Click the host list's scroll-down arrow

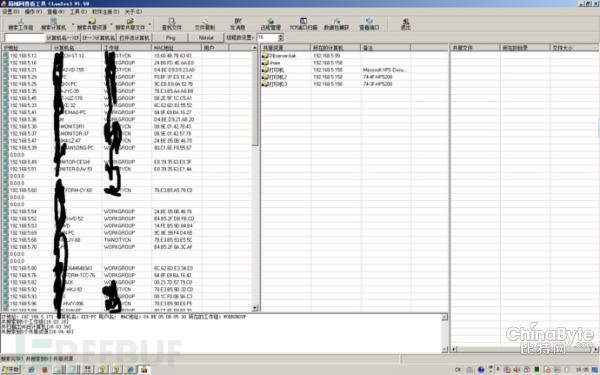click(255, 308)
